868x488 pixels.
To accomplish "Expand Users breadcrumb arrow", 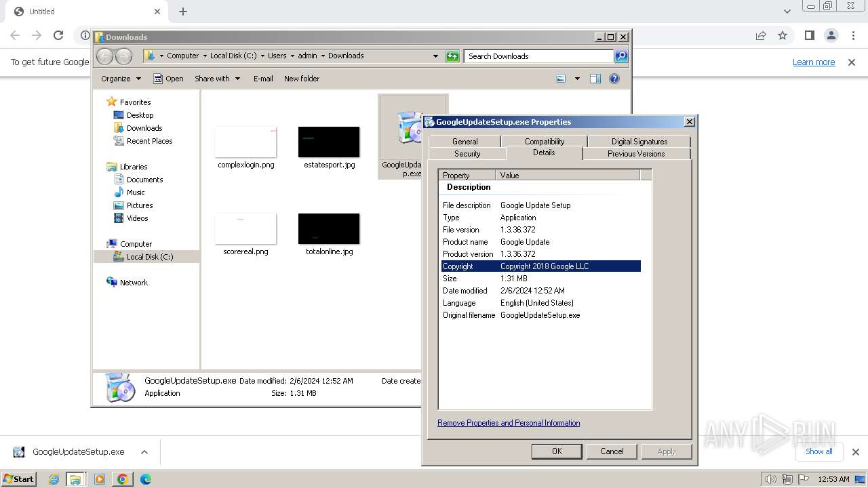I will pyautogui.click(x=292, y=56).
